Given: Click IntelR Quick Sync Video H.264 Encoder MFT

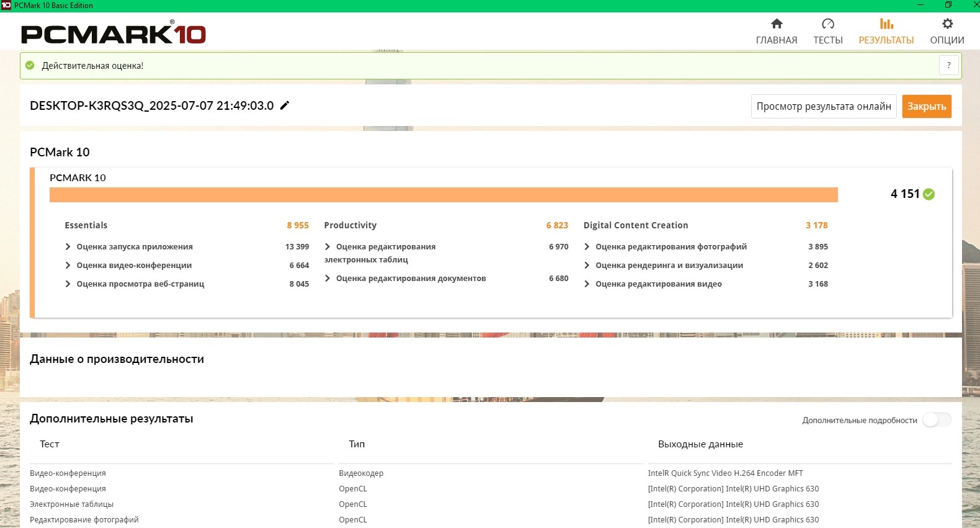Looking at the screenshot, I should (726, 473).
